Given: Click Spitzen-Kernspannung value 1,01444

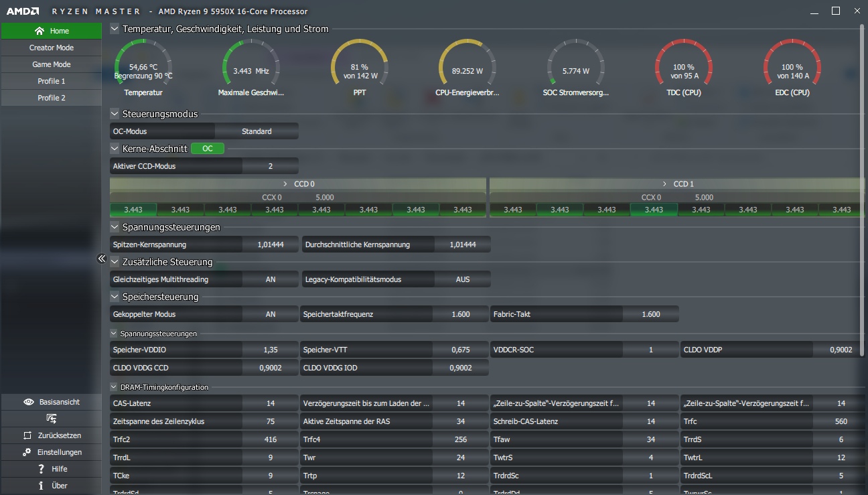Looking at the screenshot, I should (271, 244).
